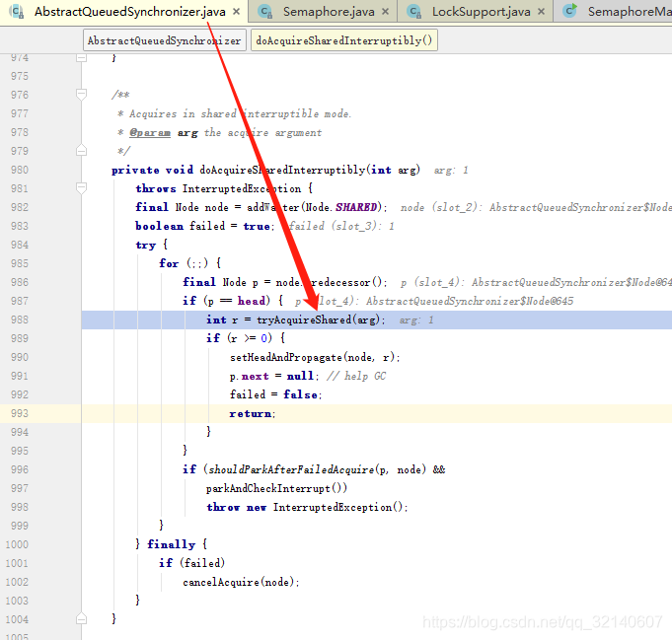Click the tryAcquireShared(arg) call on line 988
The width and height of the screenshot is (672, 640).
(x=318, y=320)
